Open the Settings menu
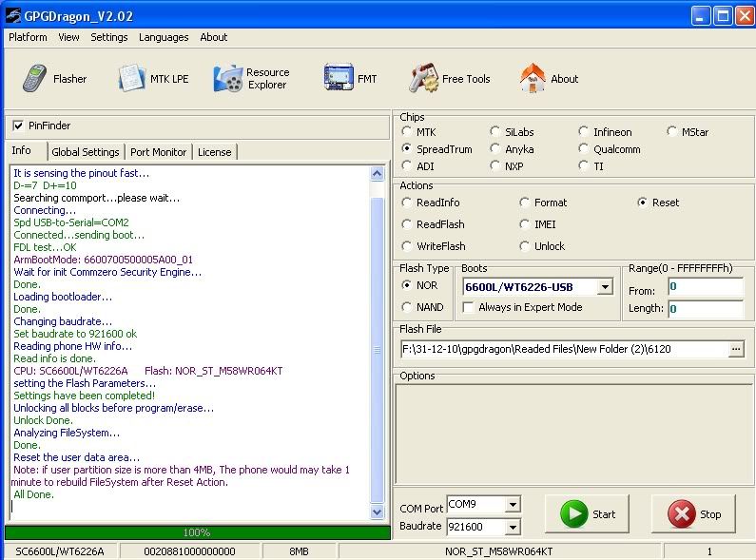Viewport: 756px width, 560px height. [x=109, y=37]
